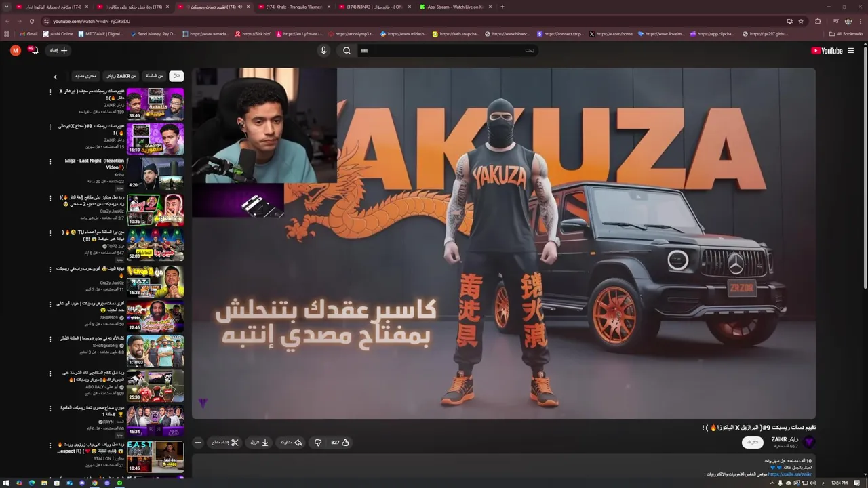Switch to N3NA3 browser tab

[x=376, y=7]
